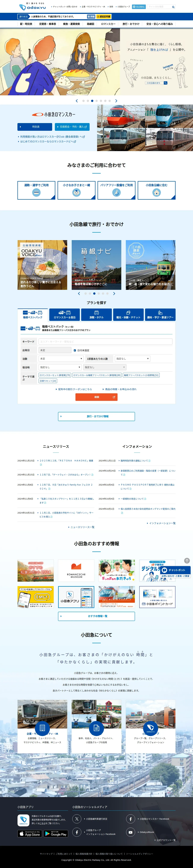Select the 箱根ベストパック tab
This screenshot has width=193, height=868.
[x=33, y=315]
